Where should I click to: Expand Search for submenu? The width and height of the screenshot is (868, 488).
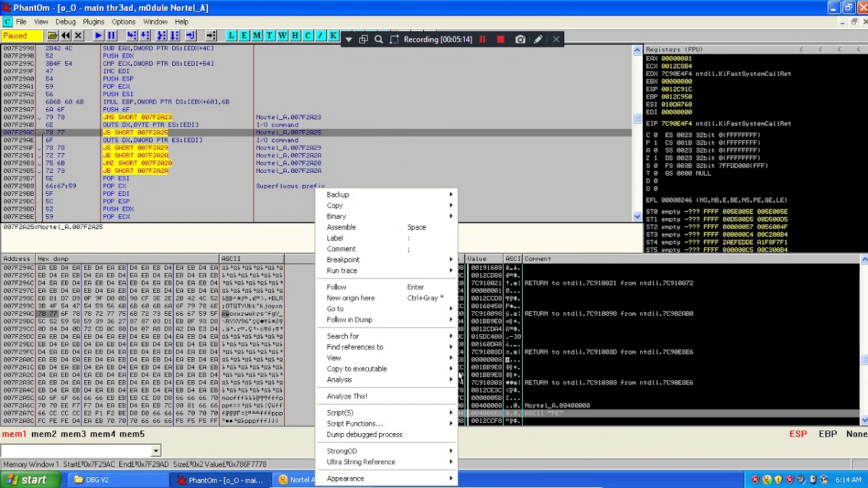click(x=387, y=336)
